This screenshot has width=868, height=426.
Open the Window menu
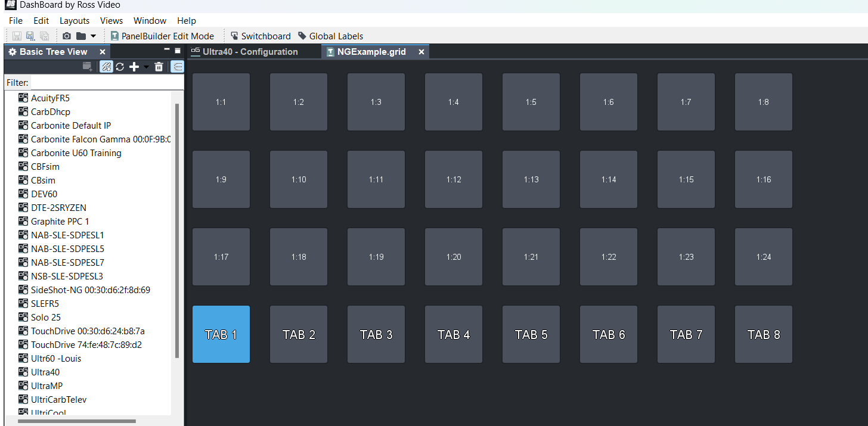pyautogui.click(x=150, y=20)
